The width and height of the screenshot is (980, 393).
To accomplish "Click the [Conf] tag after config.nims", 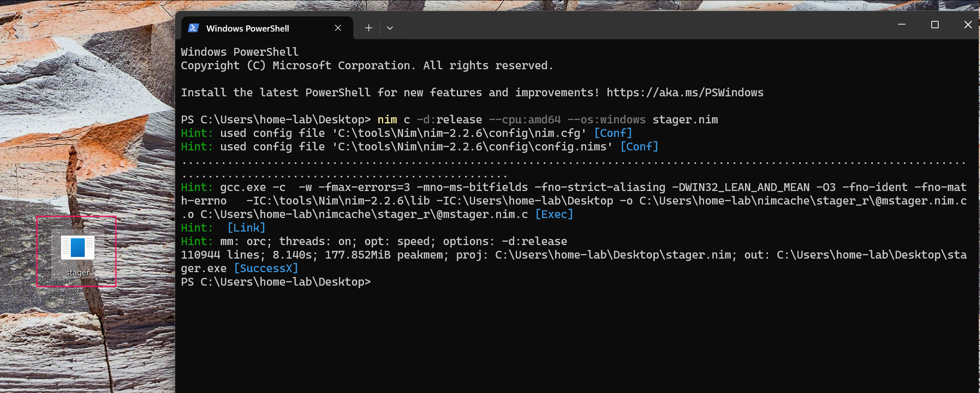I will click(639, 147).
